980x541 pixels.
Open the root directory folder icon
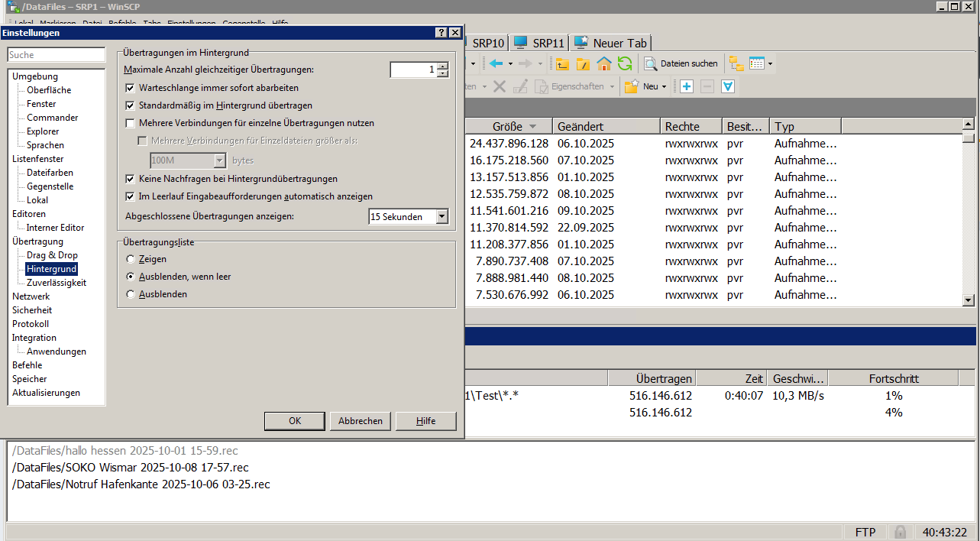point(584,64)
